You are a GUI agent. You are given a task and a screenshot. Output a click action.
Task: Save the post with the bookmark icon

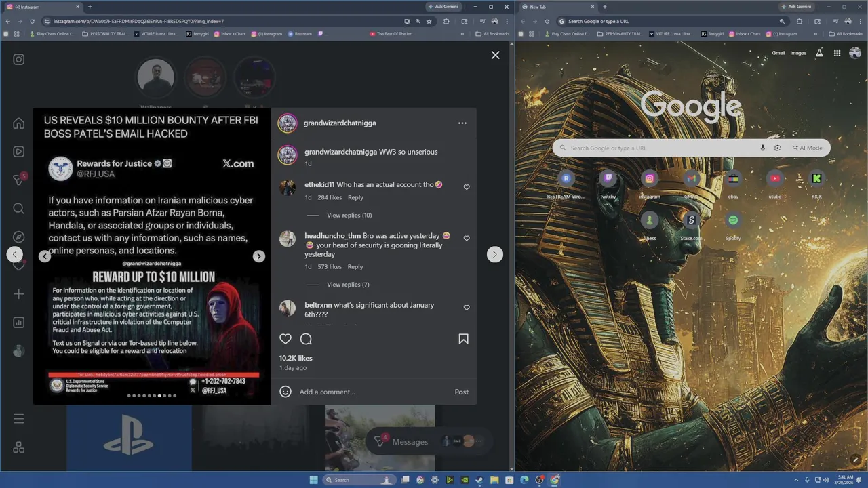463,339
